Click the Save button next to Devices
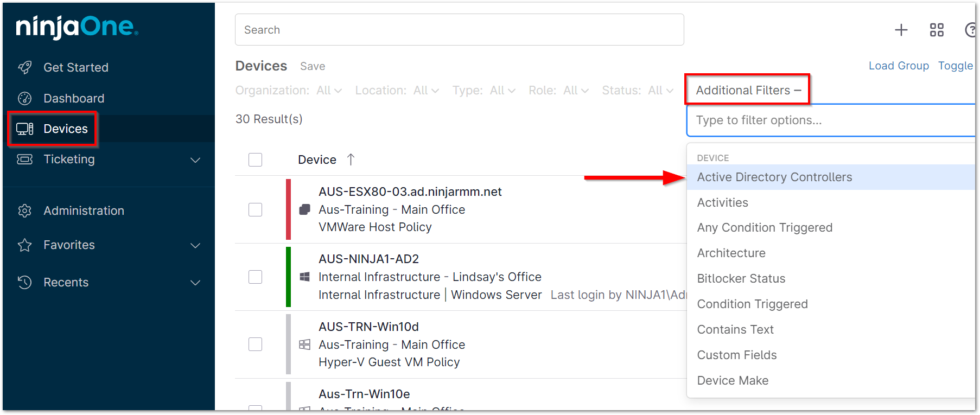The height and width of the screenshot is (415, 980). click(x=313, y=66)
